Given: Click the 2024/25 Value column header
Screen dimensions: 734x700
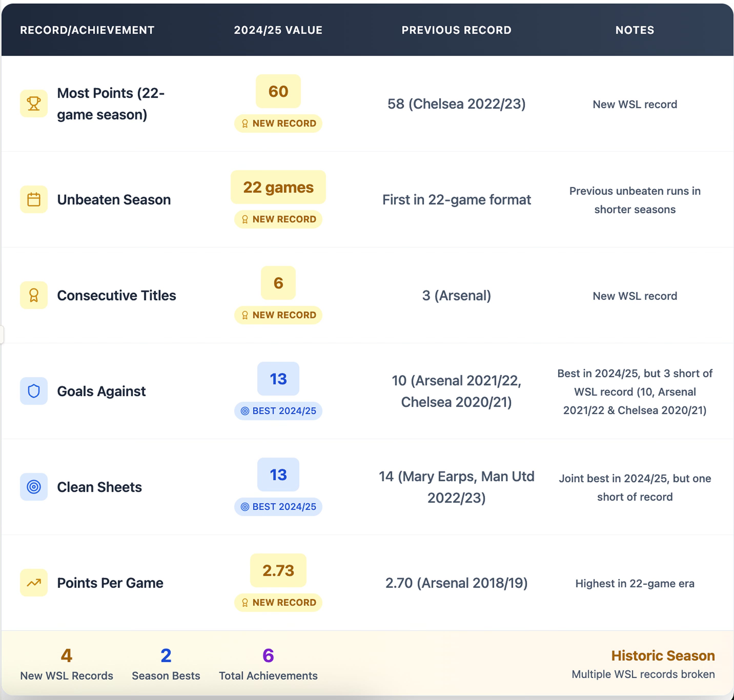Looking at the screenshot, I should tap(278, 30).
